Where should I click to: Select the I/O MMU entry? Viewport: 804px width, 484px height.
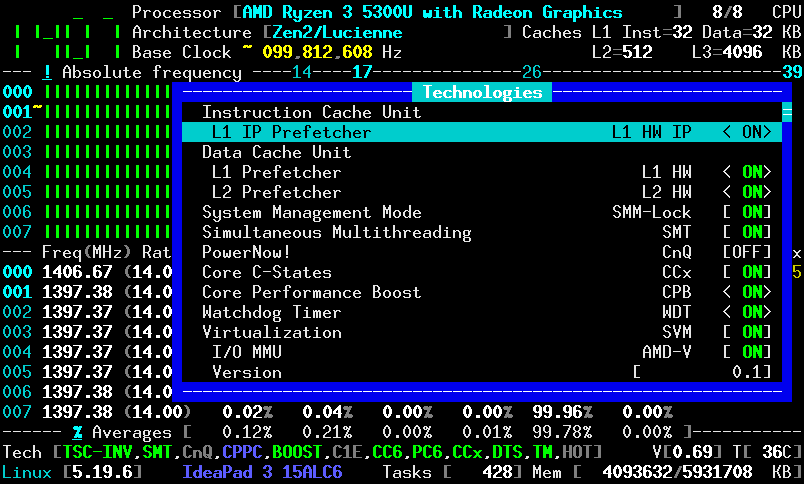click(247, 352)
